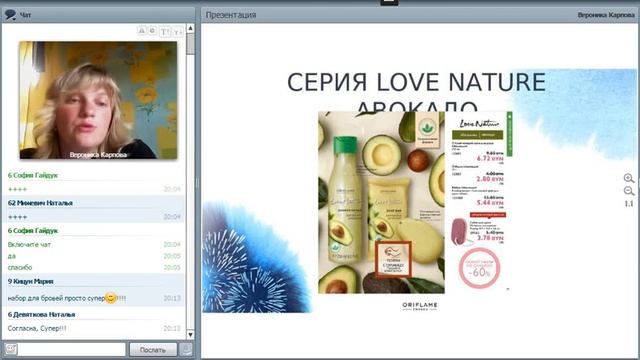This screenshot has width=640, height=360.
Task: Click the chat message Включите чат
Action: [x=29, y=244]
